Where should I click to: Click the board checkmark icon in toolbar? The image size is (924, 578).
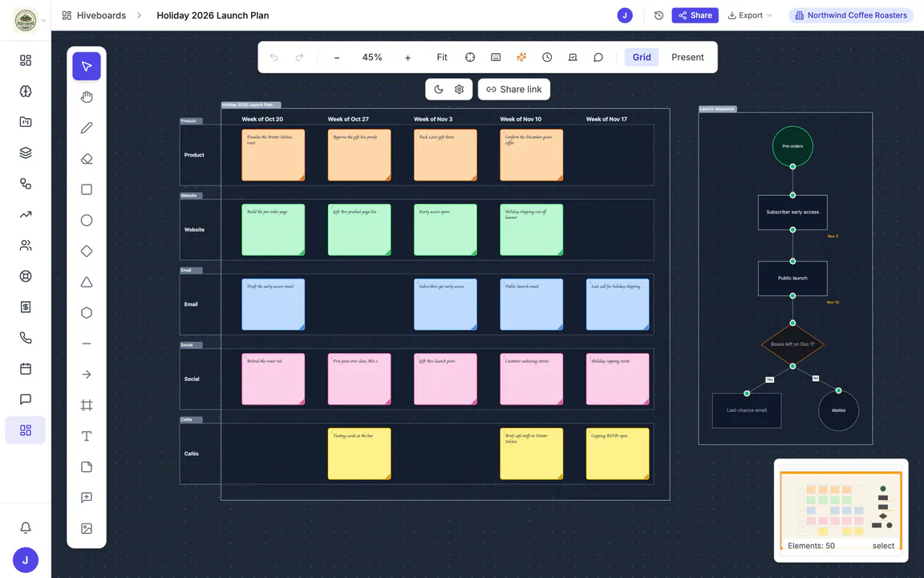point(573,57)
